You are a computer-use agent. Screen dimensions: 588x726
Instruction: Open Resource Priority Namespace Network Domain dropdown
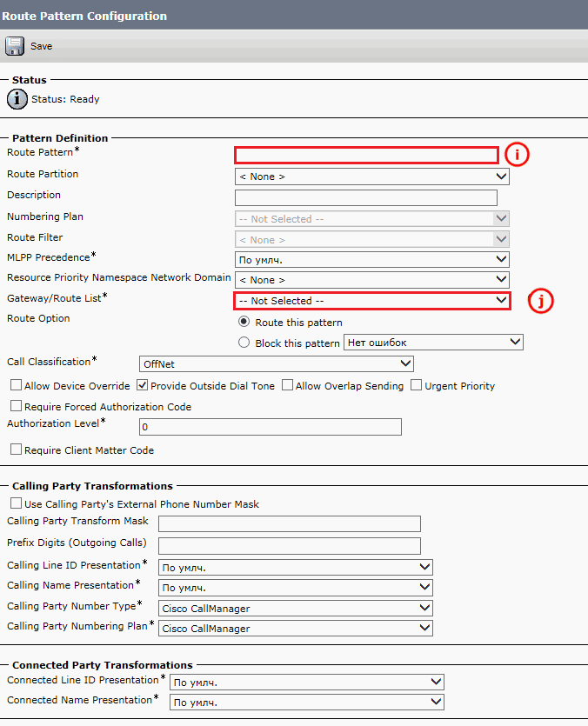[372, 280]
